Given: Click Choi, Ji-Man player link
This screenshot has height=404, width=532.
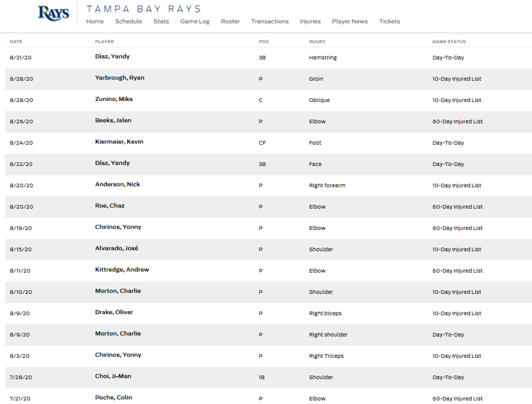Looking at the screenshot, I should coord(113,376).
